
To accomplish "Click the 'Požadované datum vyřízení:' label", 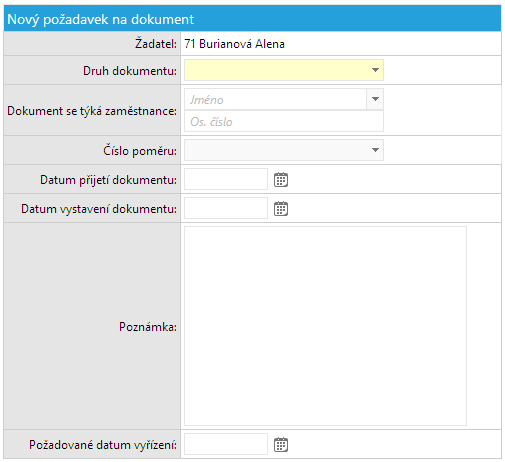I will [103, 445].
